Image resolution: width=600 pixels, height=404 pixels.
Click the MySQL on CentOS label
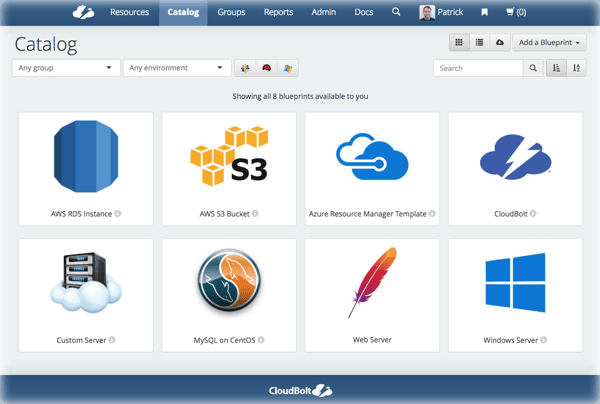click(224, 340)
